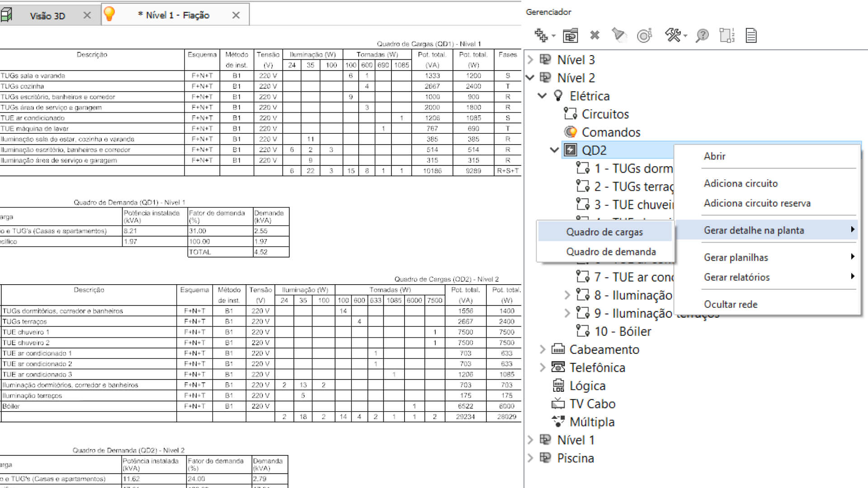
Task: Click the delete X icon in Gerenciador toolbar
Action: point(594,35)
